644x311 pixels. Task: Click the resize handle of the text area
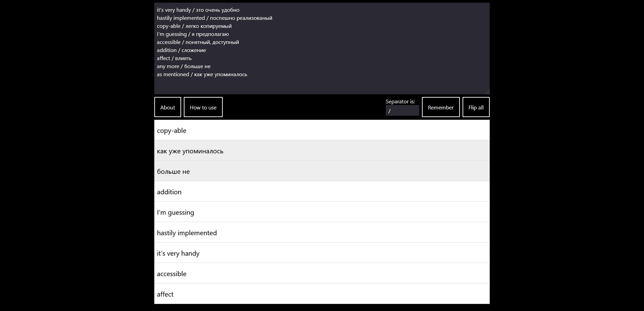[x=488, y=91]
